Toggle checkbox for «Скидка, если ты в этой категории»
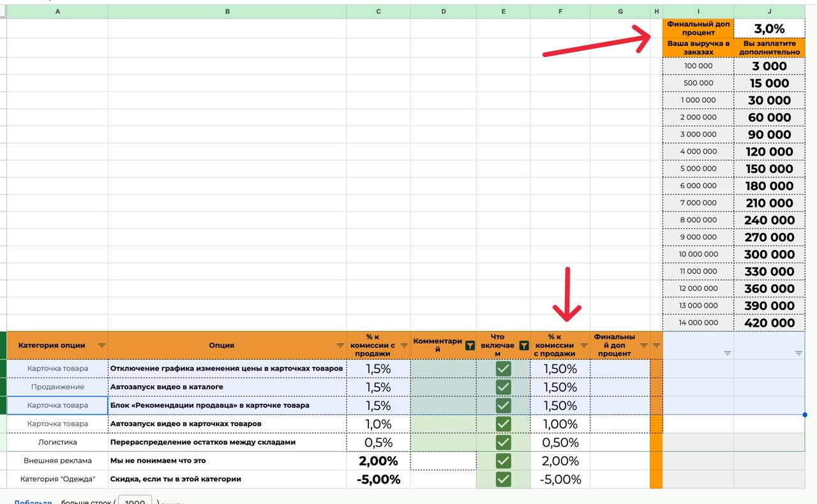The image size is (817, 504). click(x=503, y=479)
